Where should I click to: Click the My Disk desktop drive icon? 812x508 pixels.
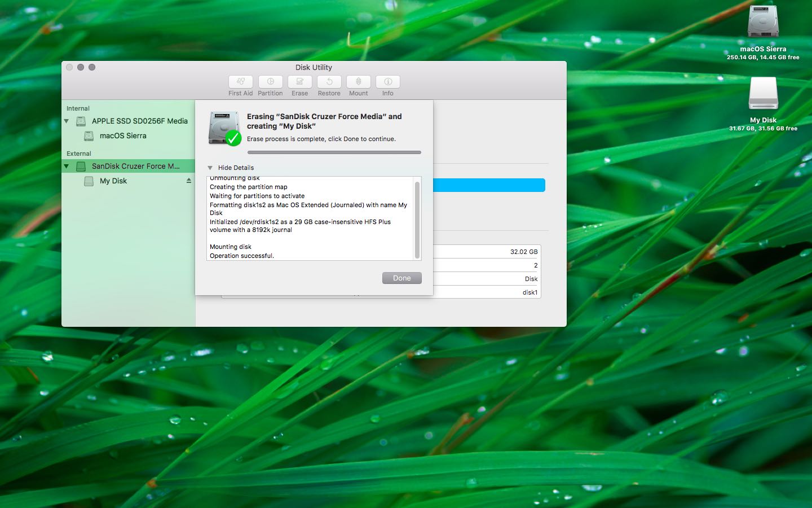[763, 93]
